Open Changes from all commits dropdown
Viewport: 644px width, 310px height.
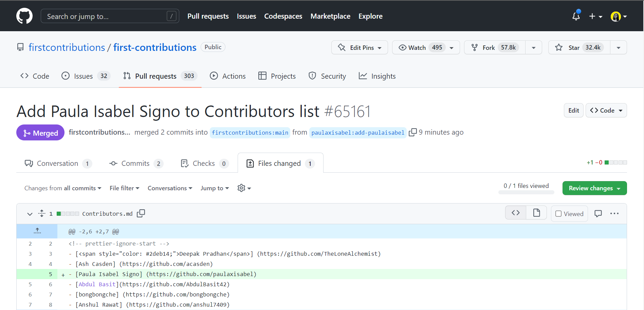[x=63, y=188]
